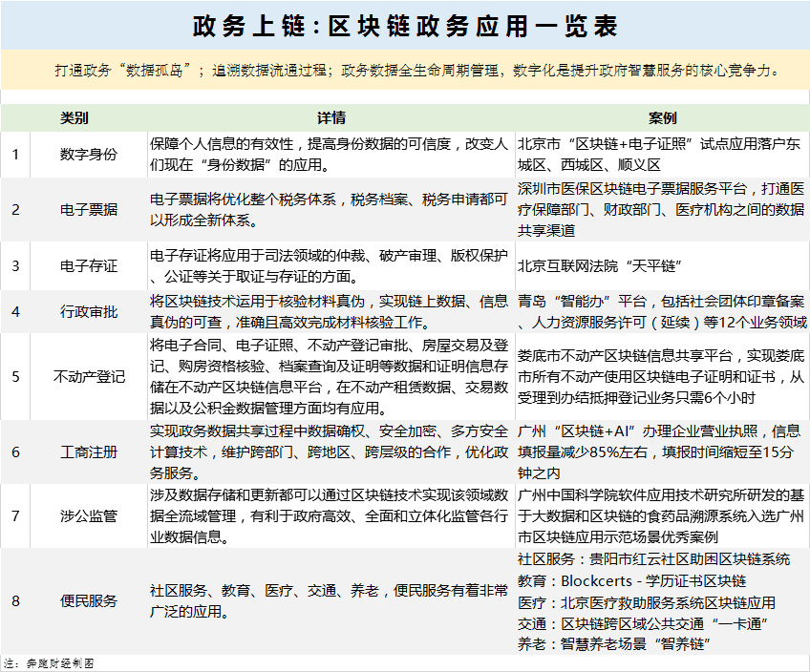Image resolution: width=810 pixels, height=672 pixels.
Task: Click detail cell beginning 电子存证将应用于司法领域
Action: tap(331, 265)
